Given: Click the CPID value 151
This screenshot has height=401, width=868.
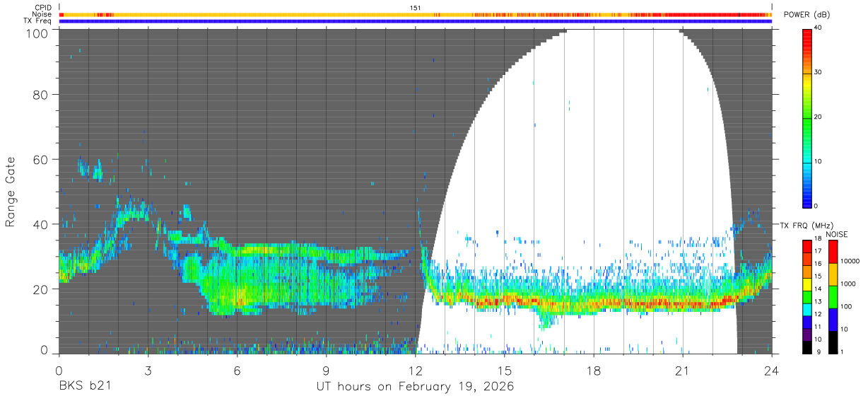Looking at the screenshot, I should (x=416, y=8).
